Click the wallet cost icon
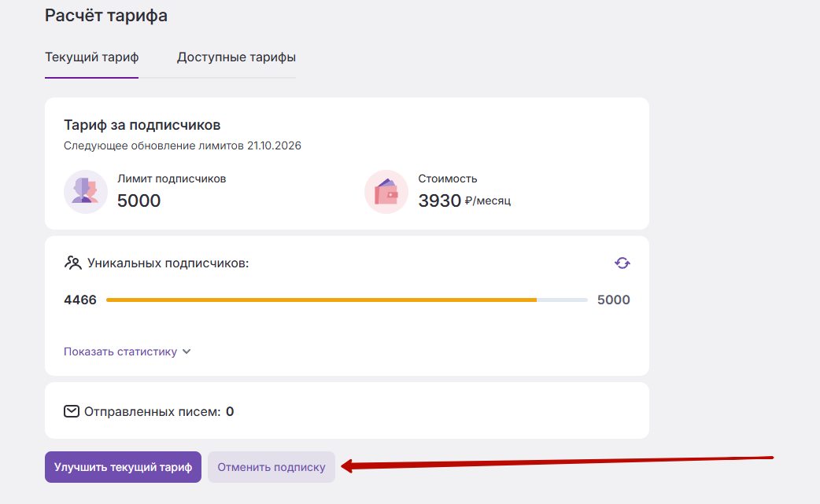 (386, 192)
